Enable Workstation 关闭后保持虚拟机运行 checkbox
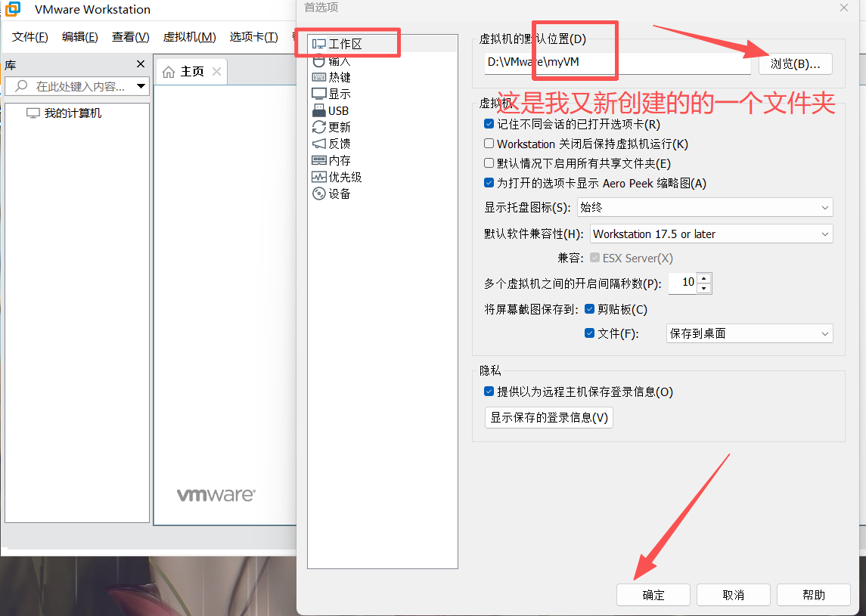Image resolution: width=866 pixels, height=616 pixels. (489, 144)
